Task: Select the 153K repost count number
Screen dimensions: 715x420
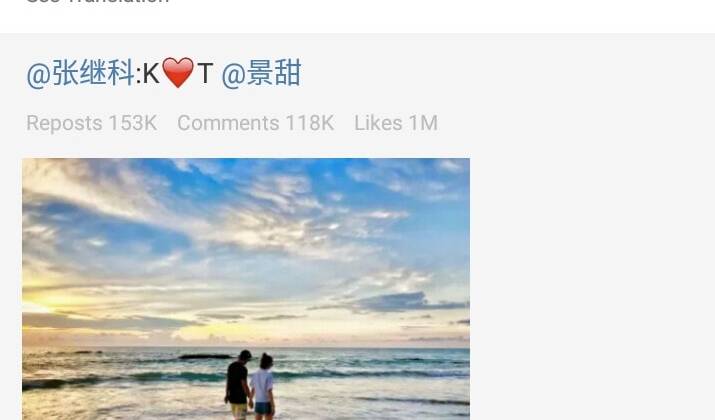Action: [133, 123]
